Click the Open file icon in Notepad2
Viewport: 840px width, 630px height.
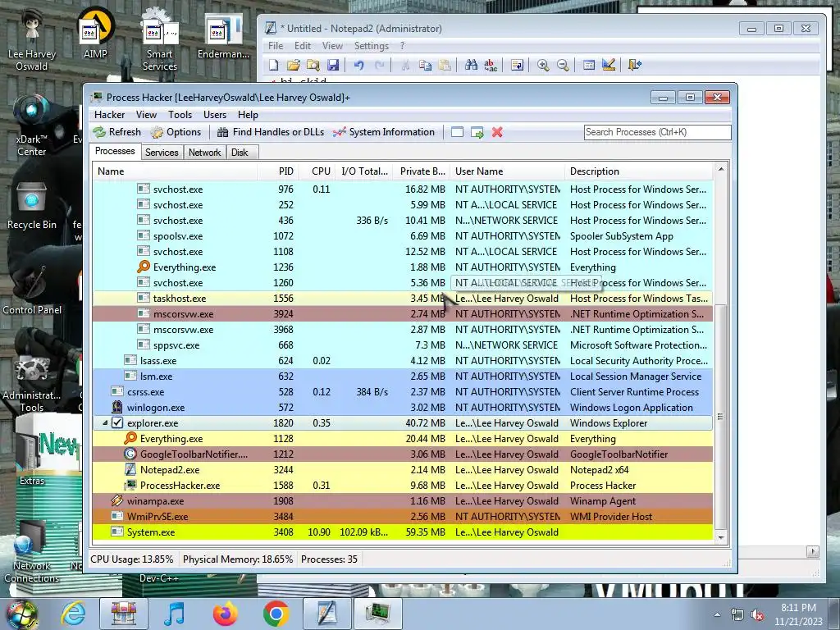pos(293,66)
